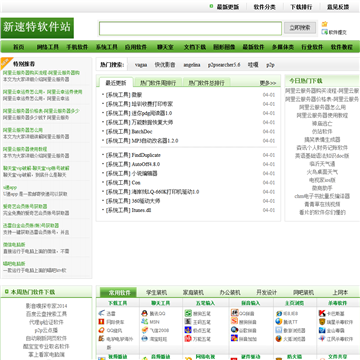
Task: Open 聊天室 in the navigation bar
Action: pos(165,47)
